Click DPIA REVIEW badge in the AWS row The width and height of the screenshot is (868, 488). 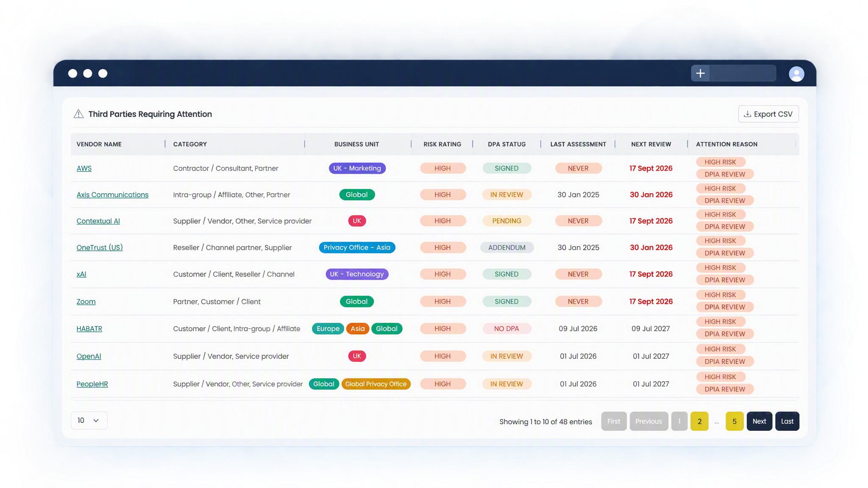pyautogui.click(x=724, y=175)
